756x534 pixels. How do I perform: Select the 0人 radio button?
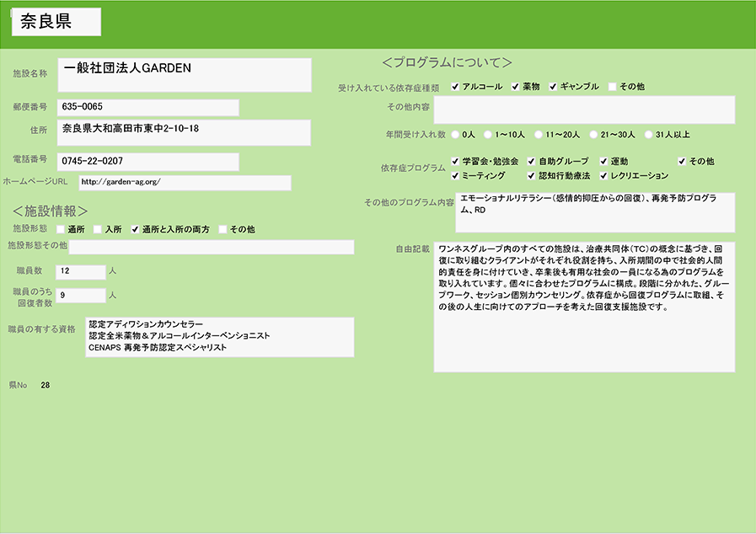click(x=456, y=134)
